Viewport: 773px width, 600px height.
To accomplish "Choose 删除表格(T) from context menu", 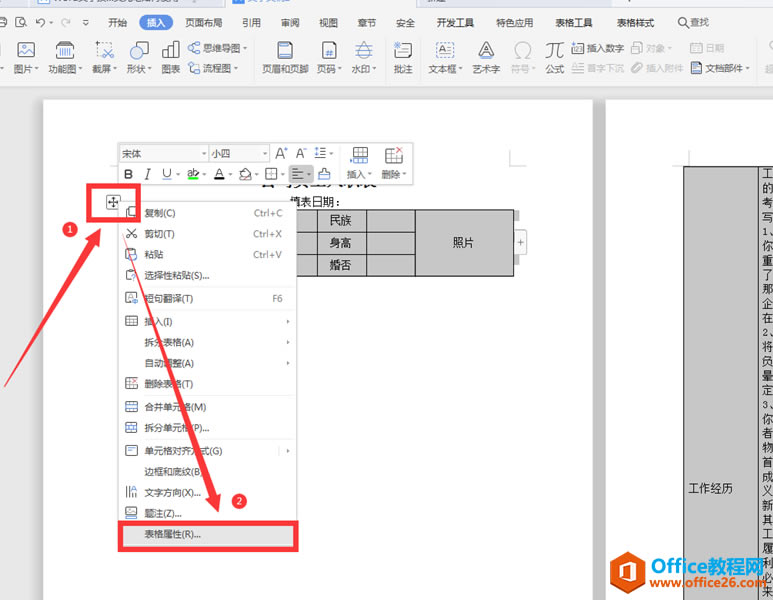I will pyautogui.click(x=208, y=384).
